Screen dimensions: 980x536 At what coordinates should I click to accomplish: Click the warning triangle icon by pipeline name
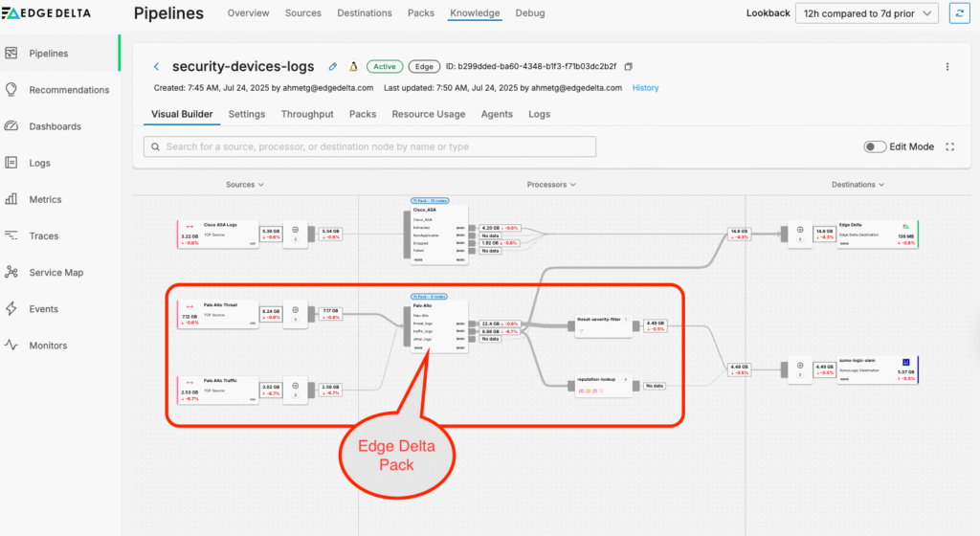click(352, 67)
